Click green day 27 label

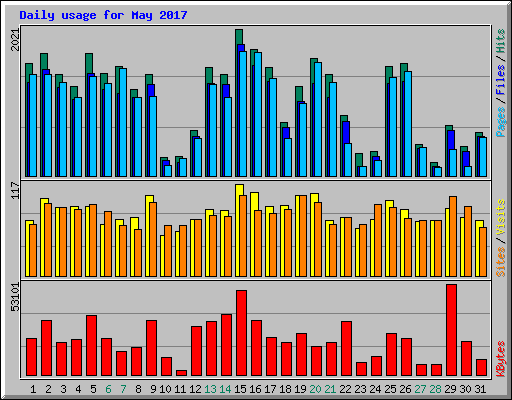(x=420, y=389)
